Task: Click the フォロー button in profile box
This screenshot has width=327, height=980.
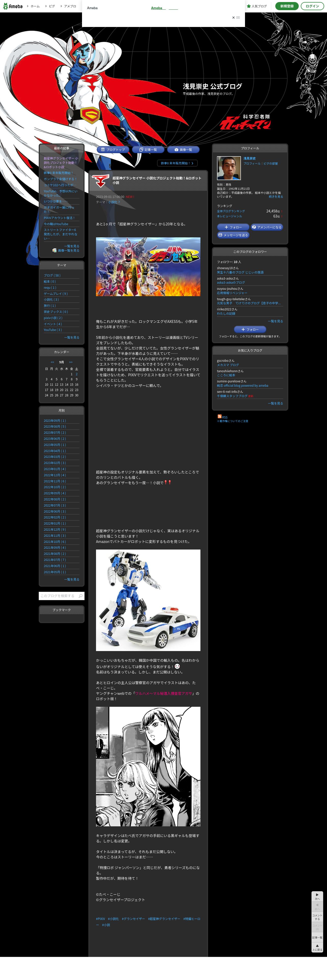Action: [x=233, y=227]
